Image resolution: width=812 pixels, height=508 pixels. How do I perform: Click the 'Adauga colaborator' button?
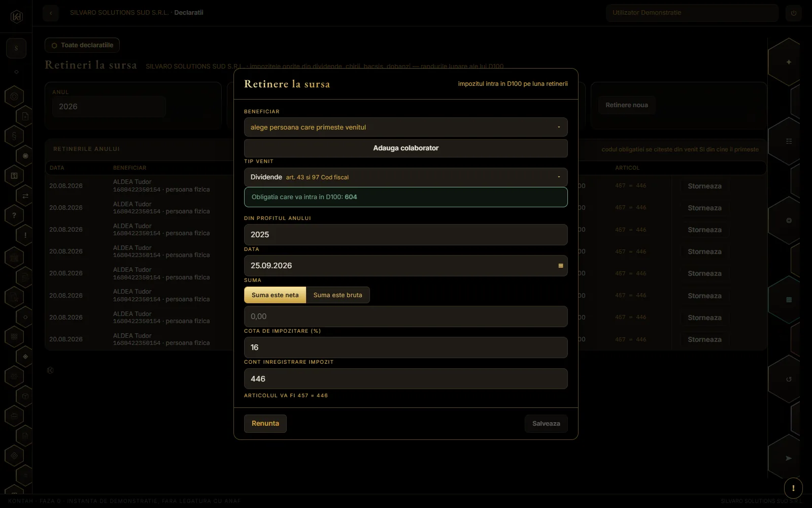tap(406, 148)
